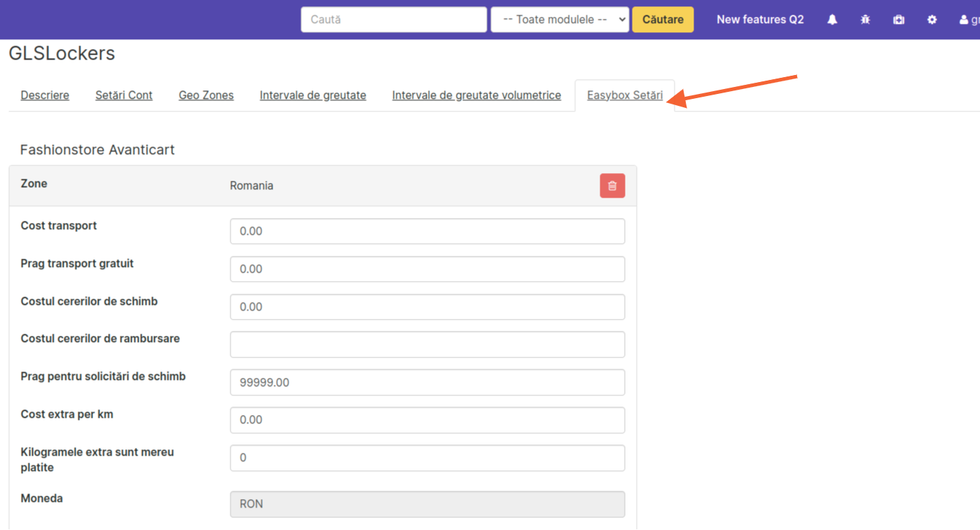Viewport: 980px width, 530px height.
Task: Click the Cost transport label
Action: 59,226
